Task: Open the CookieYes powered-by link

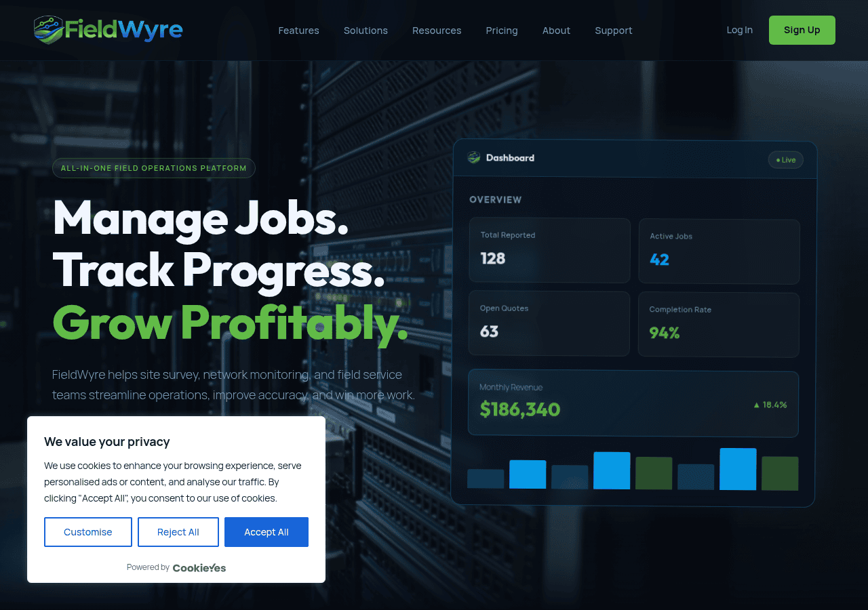Action: click(x=199, y=568)
